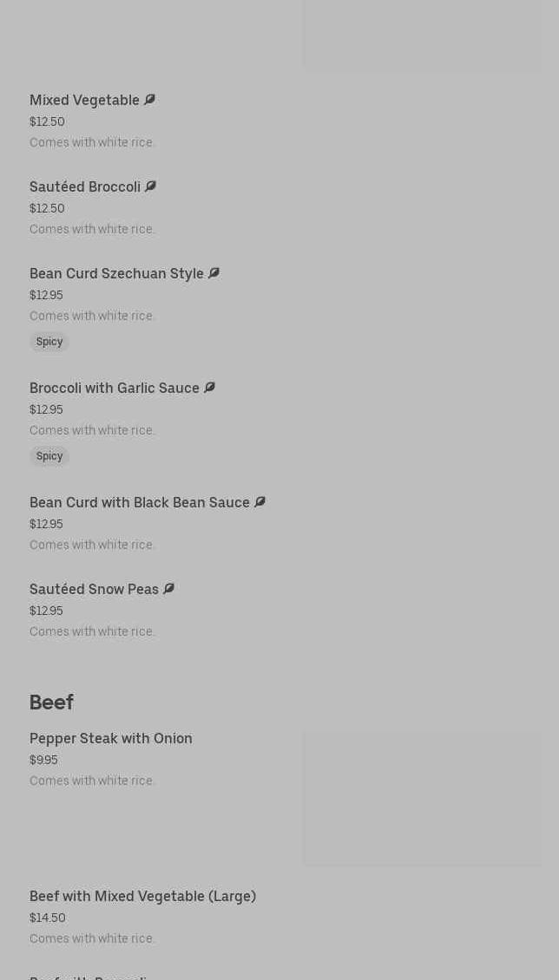Select Bean Curd with Black Bean Sauce
The height and width of the screenshot is (980, 559).
coord(140,503)
